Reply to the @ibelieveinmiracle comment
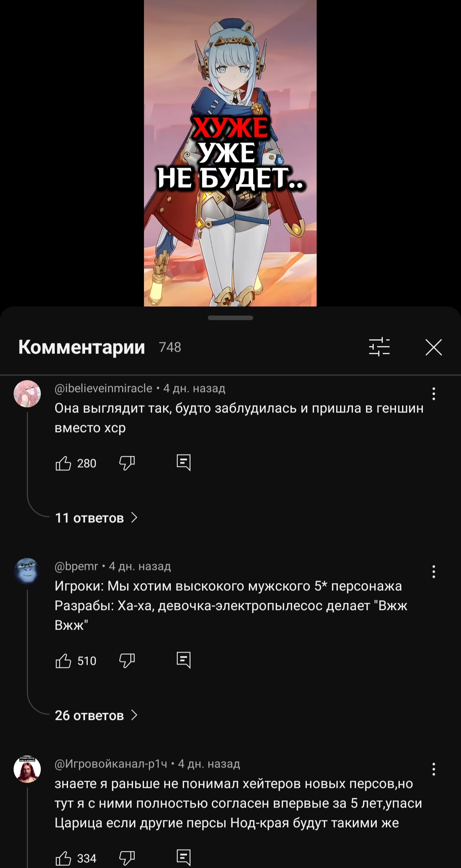The width and height of the screenshot is (461, 868). click(184, 463)
